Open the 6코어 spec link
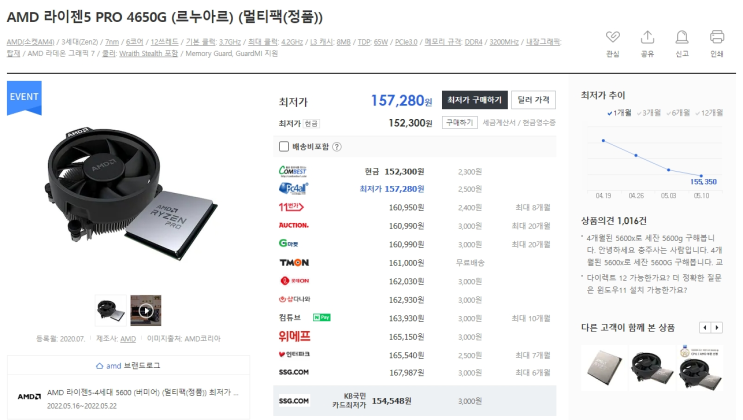Screen dimensions: 743x420 (x=135, y=42)
